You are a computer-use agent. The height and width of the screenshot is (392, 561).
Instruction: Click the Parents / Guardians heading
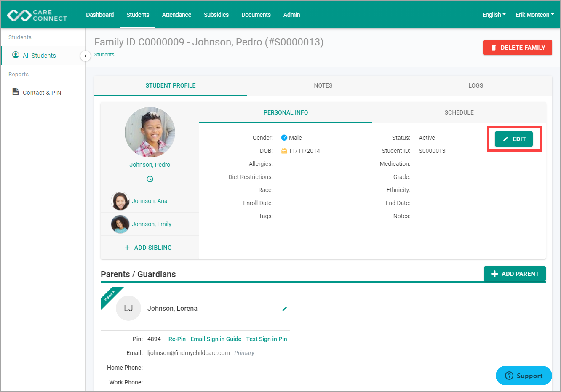[x=138, y=274]
